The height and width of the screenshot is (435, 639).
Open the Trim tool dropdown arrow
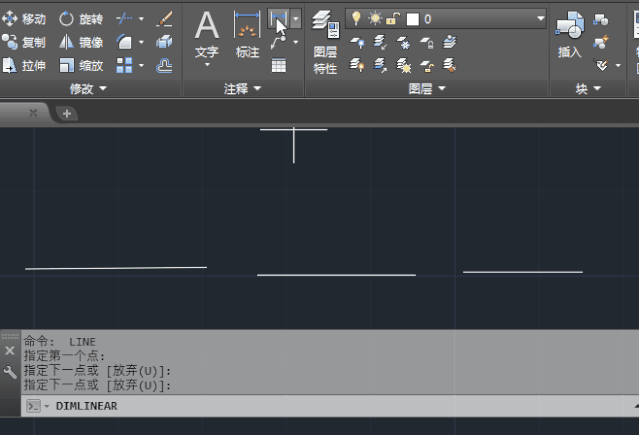tap(141, 19)
